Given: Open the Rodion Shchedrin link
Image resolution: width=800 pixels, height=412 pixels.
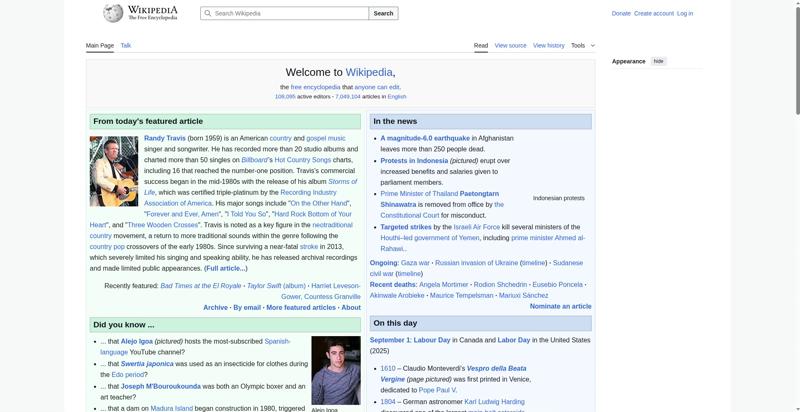Looking at the screenshot, I should (500, 285).
